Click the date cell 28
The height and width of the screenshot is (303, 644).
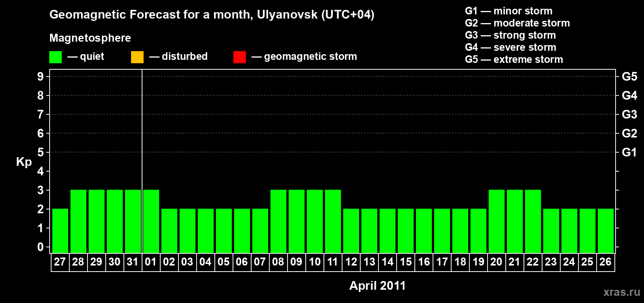(78, 262)
